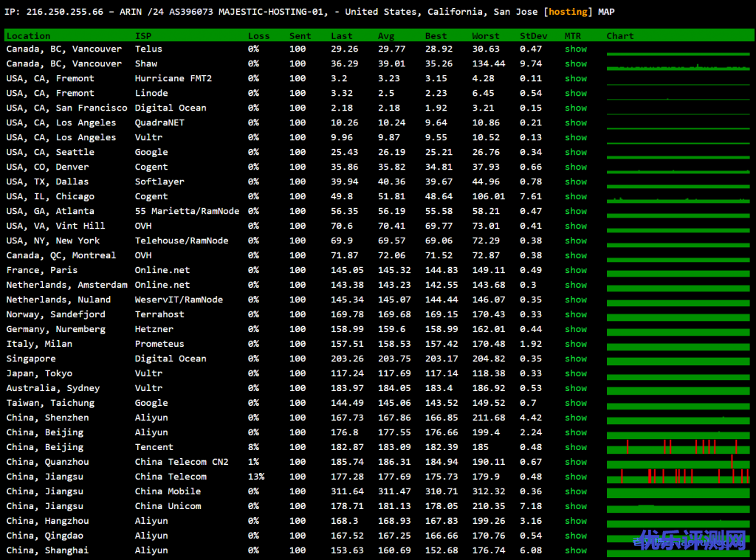Show MTR for Softlayer Dallas row

tap(575, 182)
